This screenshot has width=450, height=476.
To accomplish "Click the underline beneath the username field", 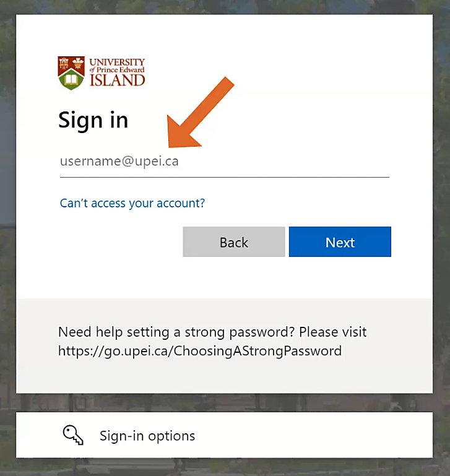I will tap(224, 177).
